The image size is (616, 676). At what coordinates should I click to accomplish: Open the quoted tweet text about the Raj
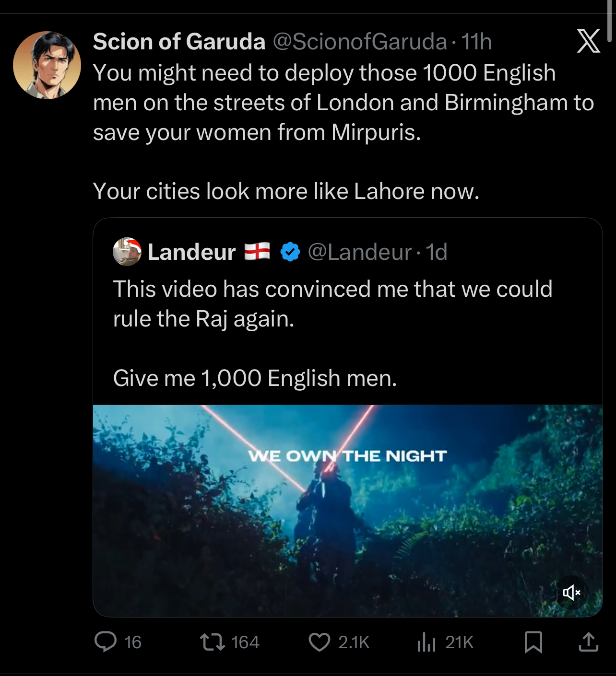point(332,304)
